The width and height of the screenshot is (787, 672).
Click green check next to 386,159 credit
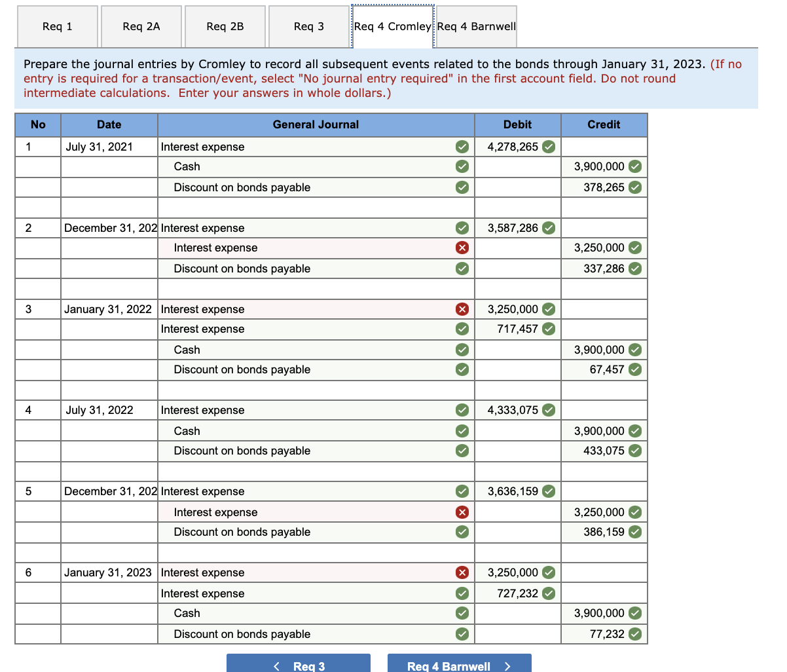pyautogui.click(x=635, y=532)
